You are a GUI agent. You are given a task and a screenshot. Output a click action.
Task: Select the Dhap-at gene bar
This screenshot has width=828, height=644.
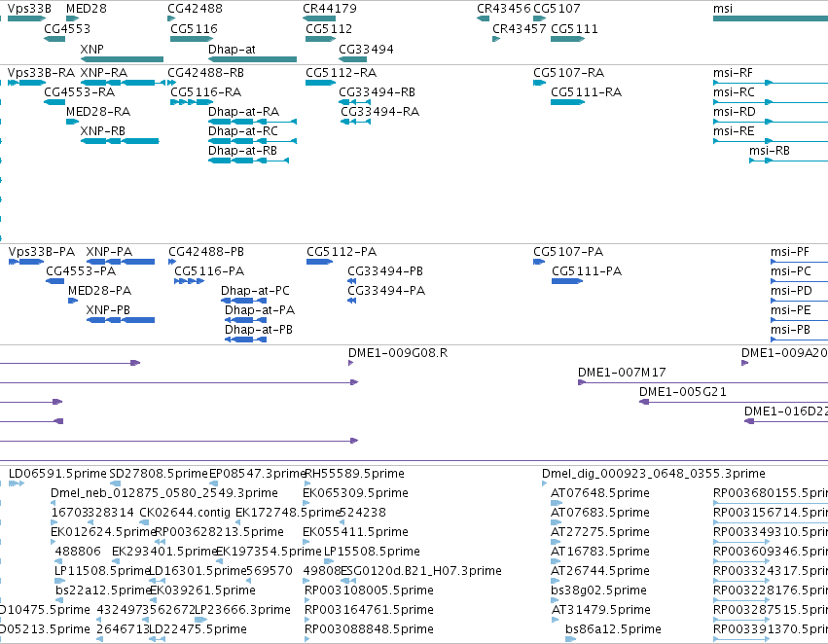252,59
